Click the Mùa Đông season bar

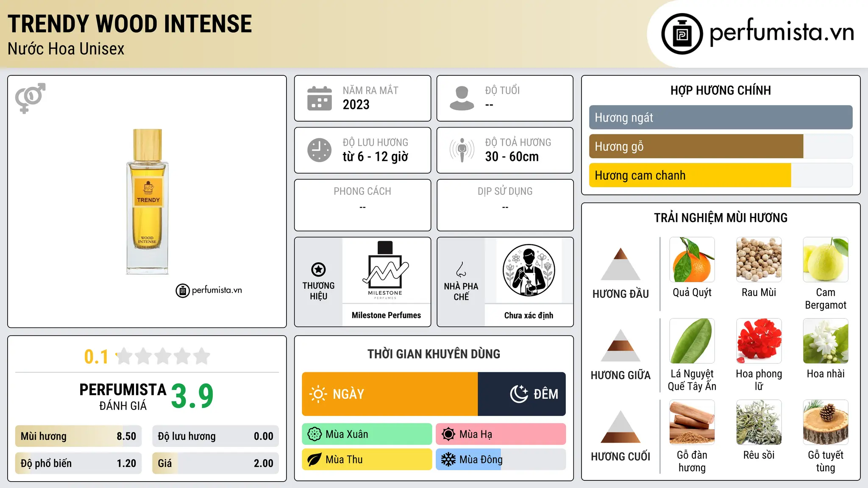501,460
